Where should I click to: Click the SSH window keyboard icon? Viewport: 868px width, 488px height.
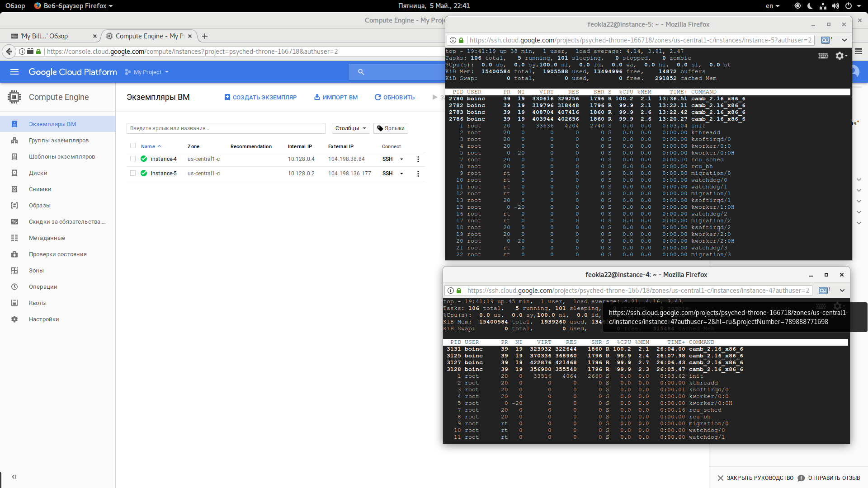click(x=823, y=56)
